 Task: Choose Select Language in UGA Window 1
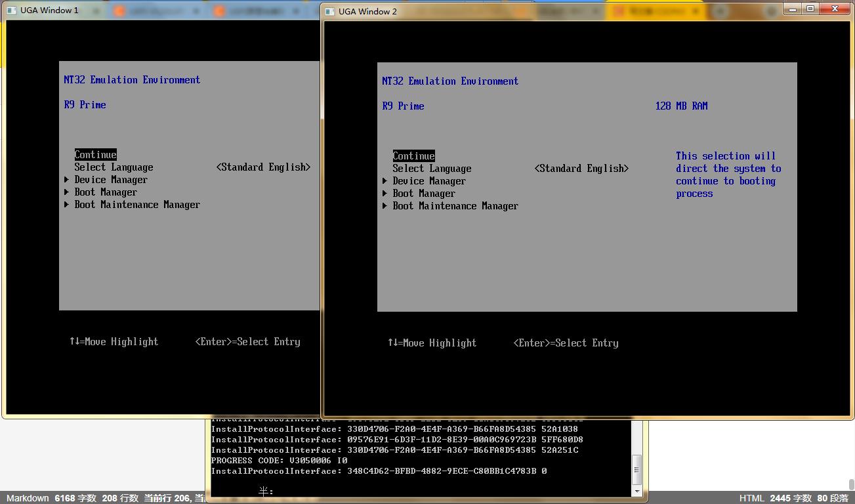(114, 167)
